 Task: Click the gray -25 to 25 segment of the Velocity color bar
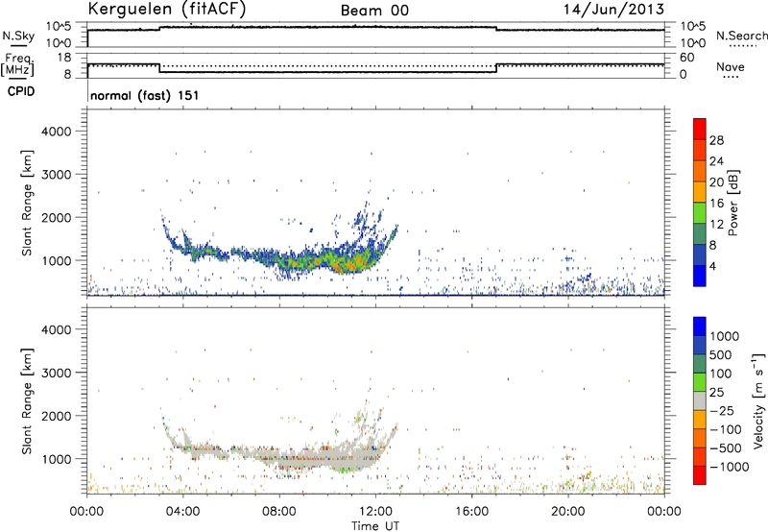click(x=700, y=401)
